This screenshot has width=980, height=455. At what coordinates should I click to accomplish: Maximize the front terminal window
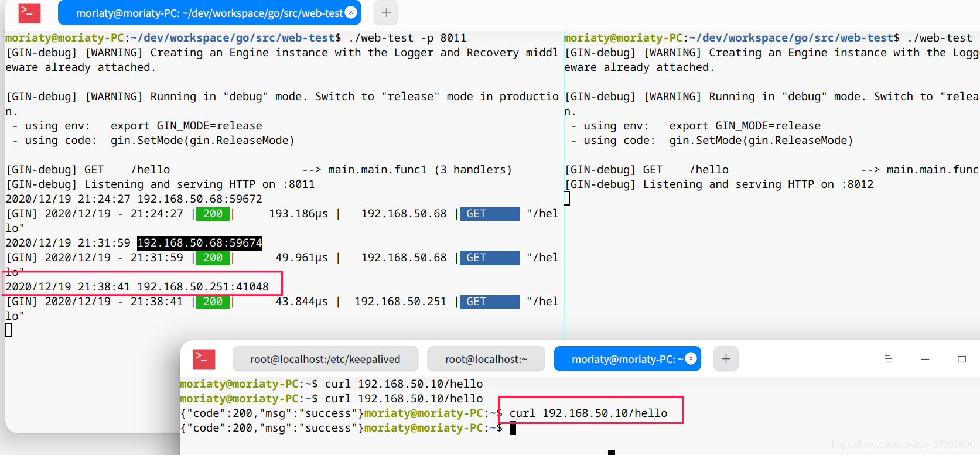point(962,359)
